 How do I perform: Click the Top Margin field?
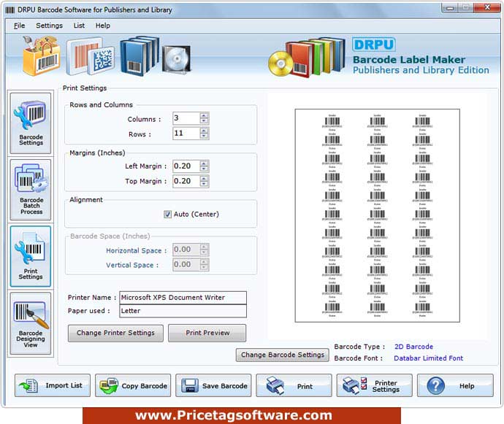[x=186, y=181]
